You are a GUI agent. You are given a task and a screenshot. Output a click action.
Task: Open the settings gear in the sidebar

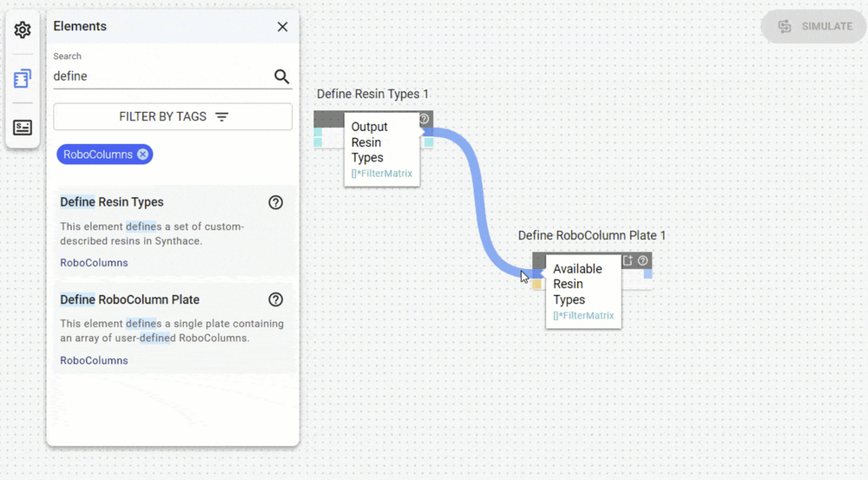tap(23, 30)
